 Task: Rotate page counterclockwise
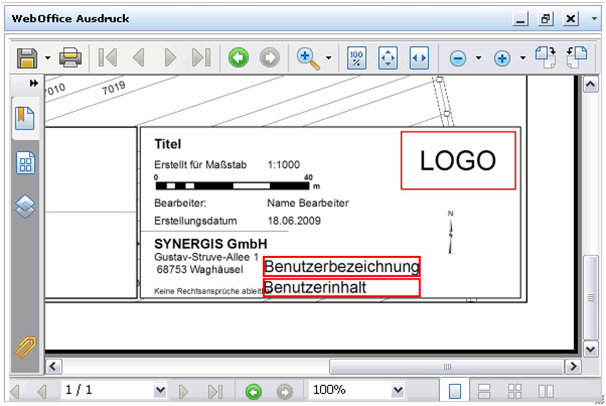[577, 57]
